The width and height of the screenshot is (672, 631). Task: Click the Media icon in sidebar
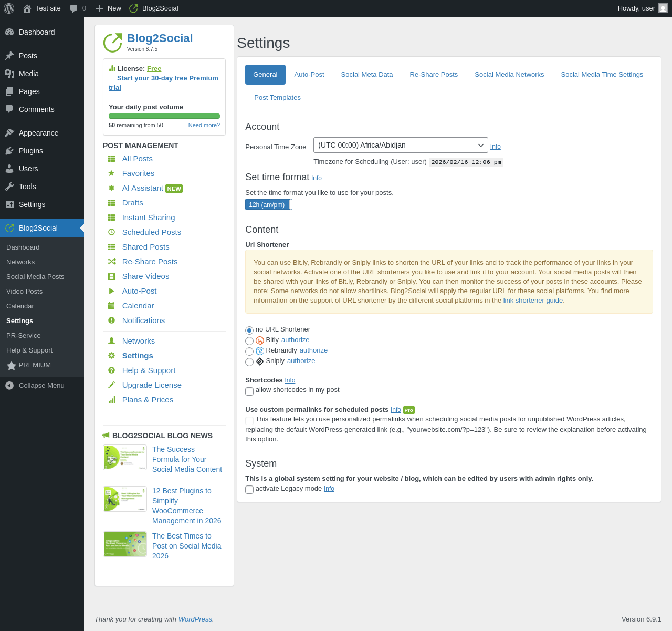point(9,74)
